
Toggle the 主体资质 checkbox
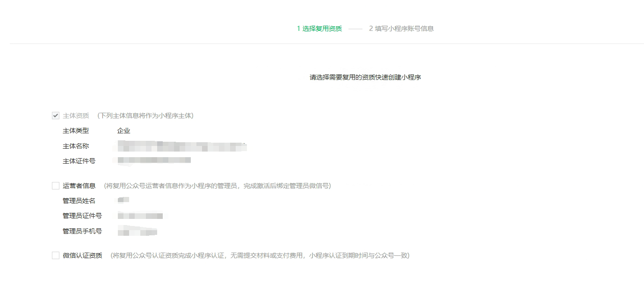click(x=56, y=116)
